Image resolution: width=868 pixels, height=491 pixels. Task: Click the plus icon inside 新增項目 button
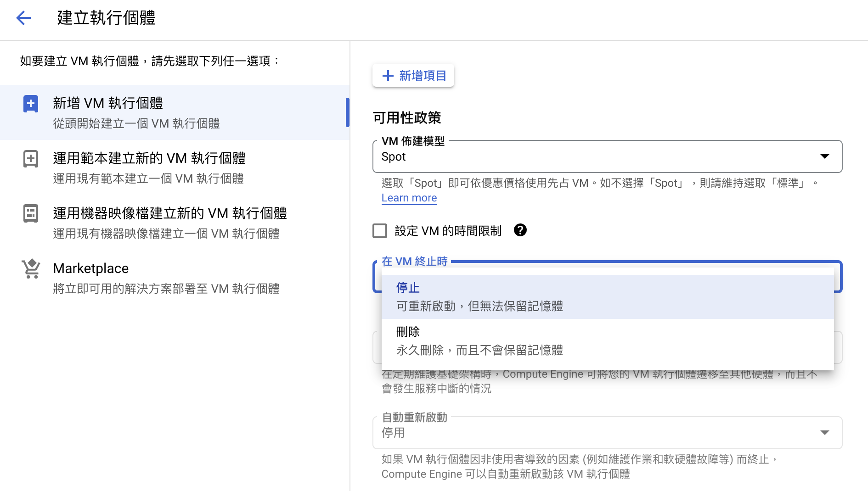point(388,75)
